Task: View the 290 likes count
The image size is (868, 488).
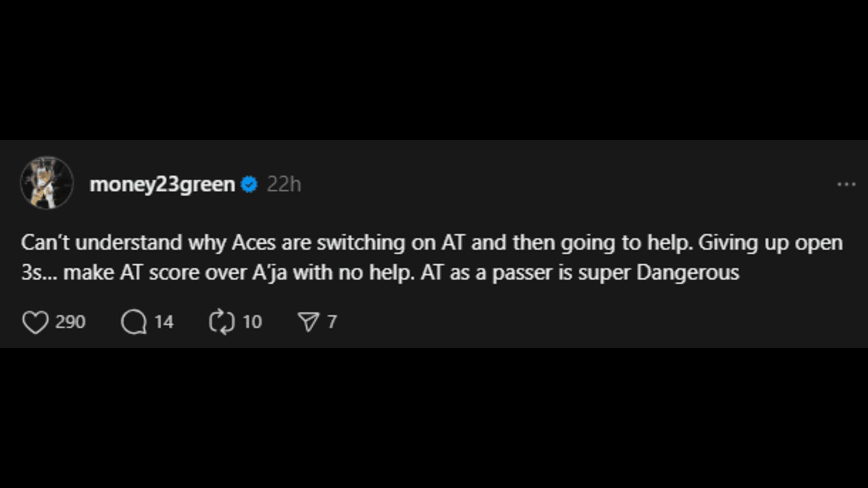Action: pyautogui.click(x=70, y=322)
